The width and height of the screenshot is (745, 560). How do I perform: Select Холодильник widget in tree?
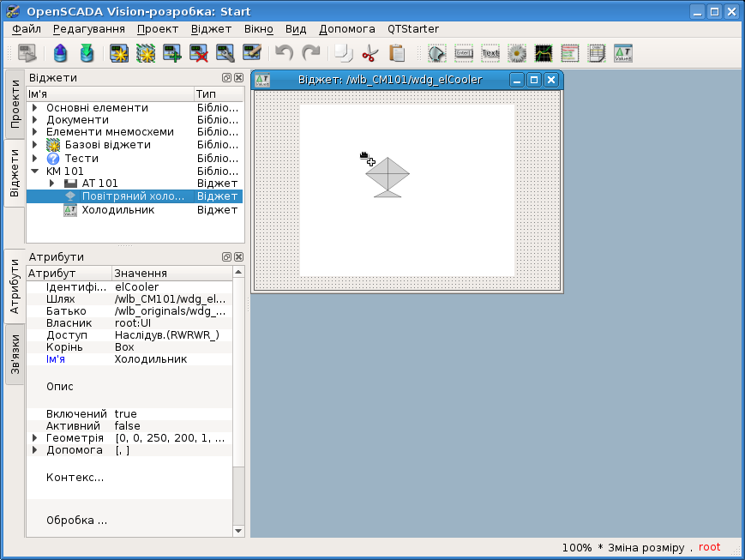click(x=117, y=209)
